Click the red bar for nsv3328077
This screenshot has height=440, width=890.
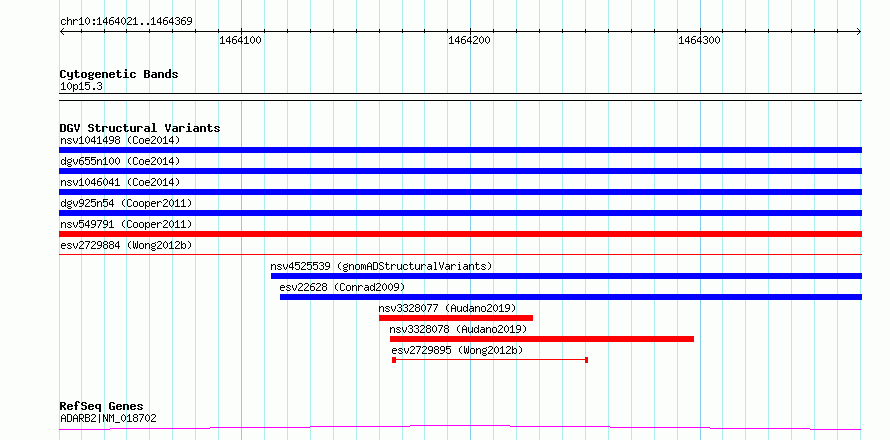point(456,318)
